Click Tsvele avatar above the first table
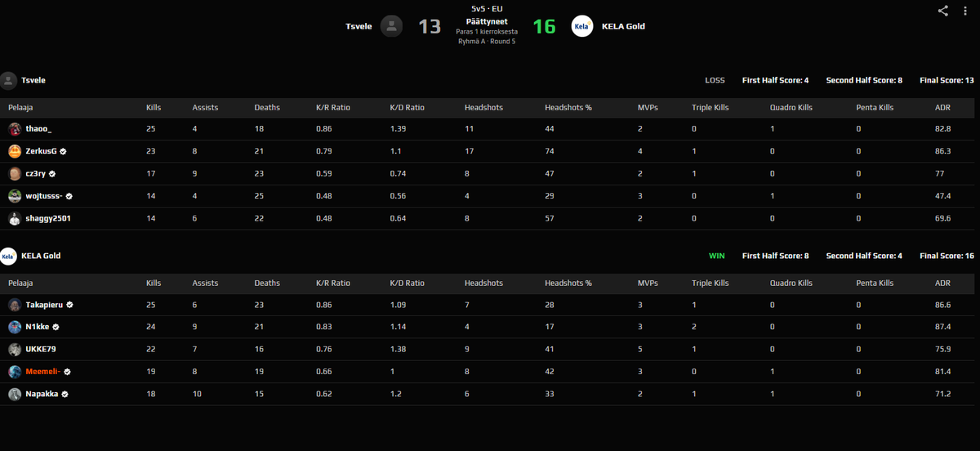This screenshot has width=980, height=451. (9, 80)
